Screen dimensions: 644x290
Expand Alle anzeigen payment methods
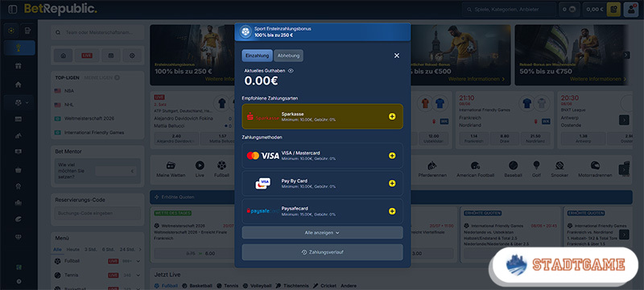click(322, 233)
